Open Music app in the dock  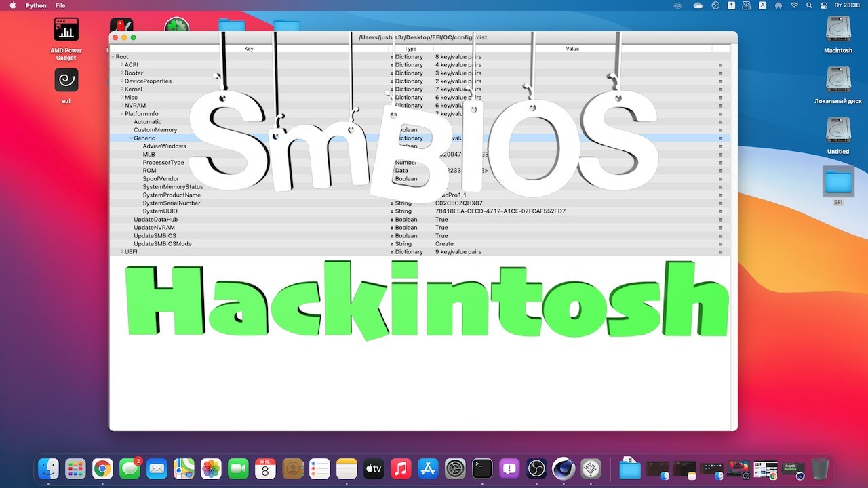pos(401,468)
